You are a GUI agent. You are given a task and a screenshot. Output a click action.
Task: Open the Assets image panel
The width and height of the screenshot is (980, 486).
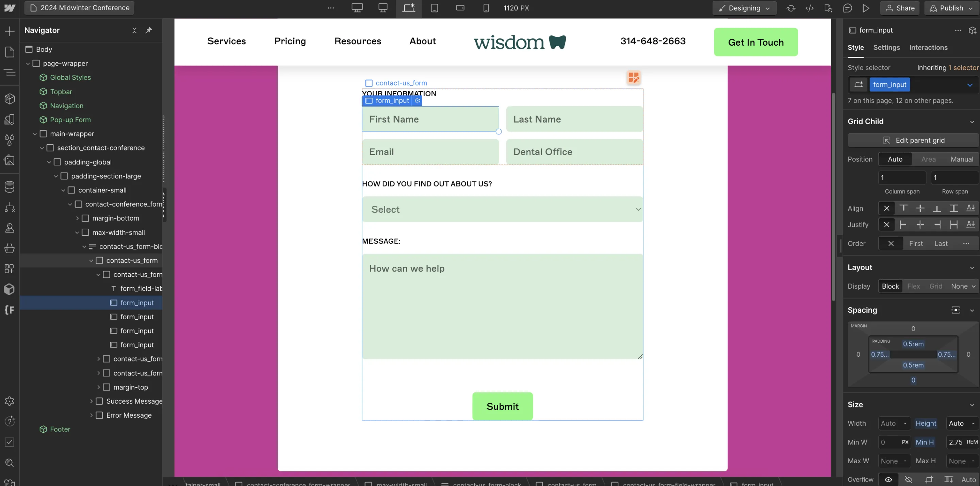[x=10, y=161]
